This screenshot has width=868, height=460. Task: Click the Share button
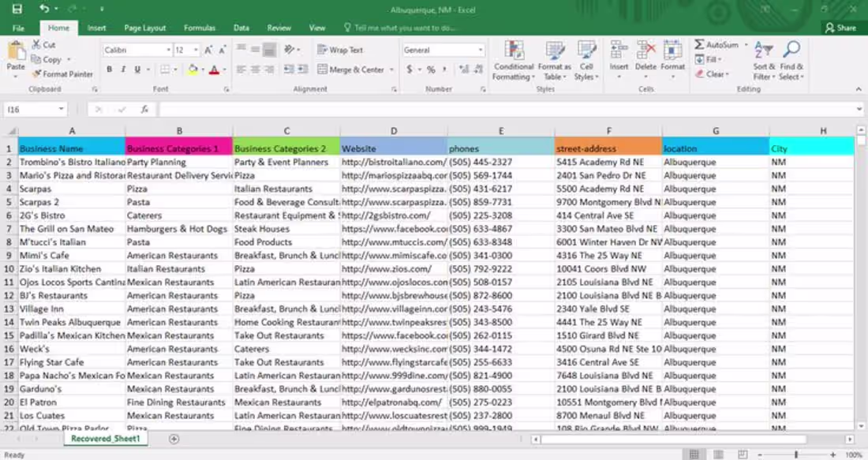(x=840, y=28)
